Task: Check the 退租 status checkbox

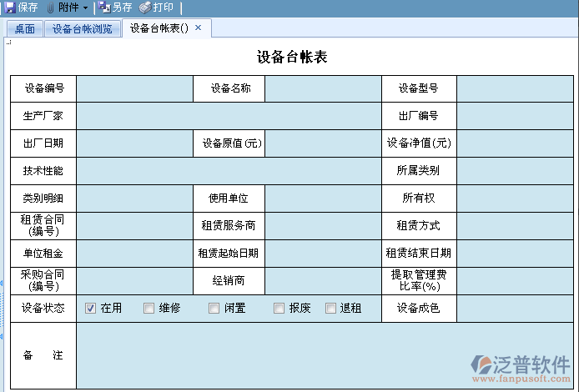Action: tap(330, 308)
